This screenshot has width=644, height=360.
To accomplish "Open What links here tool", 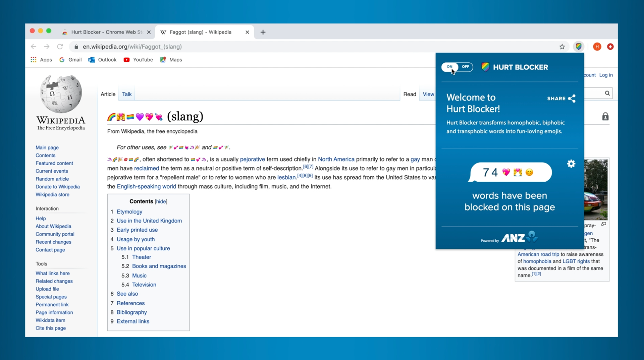I will coord(53,273).
